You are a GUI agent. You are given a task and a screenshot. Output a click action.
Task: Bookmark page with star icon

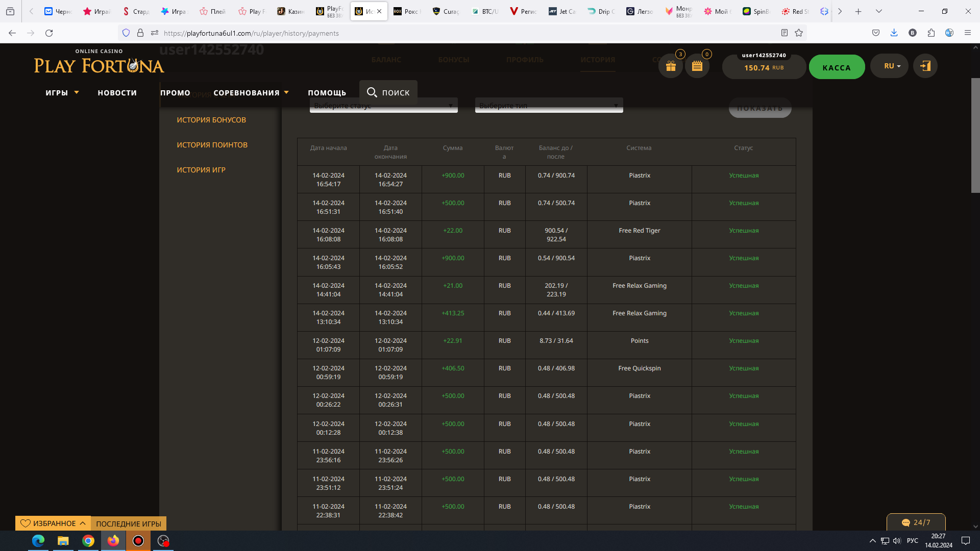click(x=799, y=33)
